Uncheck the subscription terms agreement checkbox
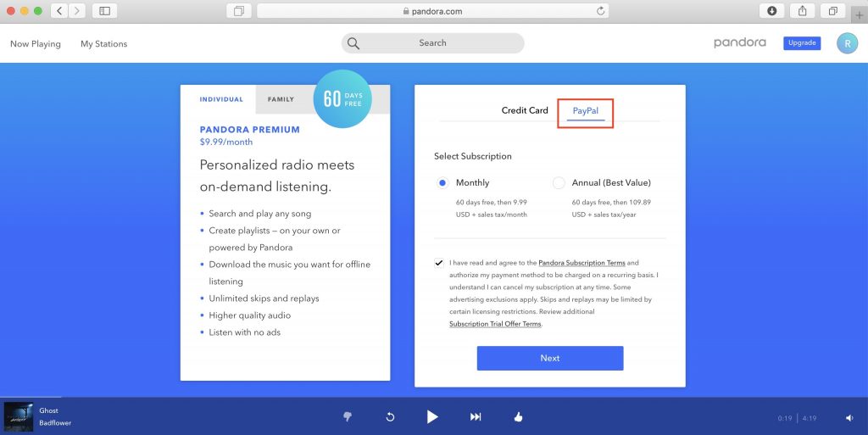Screen dimensions: 868x435 438,263
